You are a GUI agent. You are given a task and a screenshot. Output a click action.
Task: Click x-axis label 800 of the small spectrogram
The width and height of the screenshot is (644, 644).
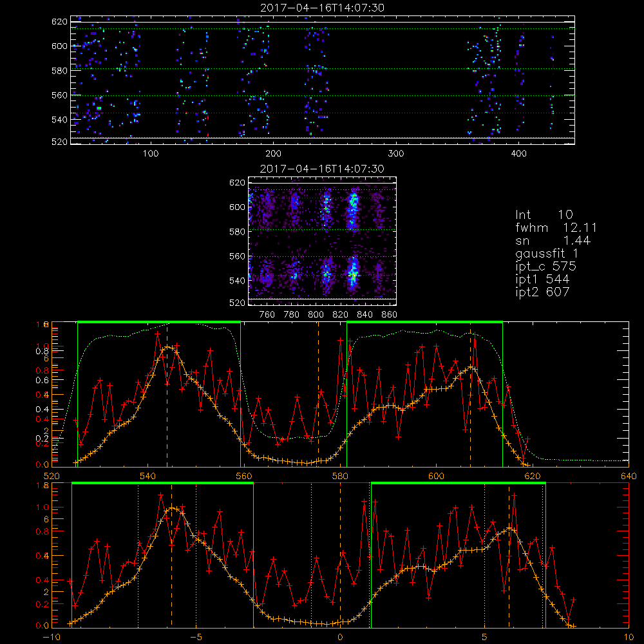pos(316,315)
